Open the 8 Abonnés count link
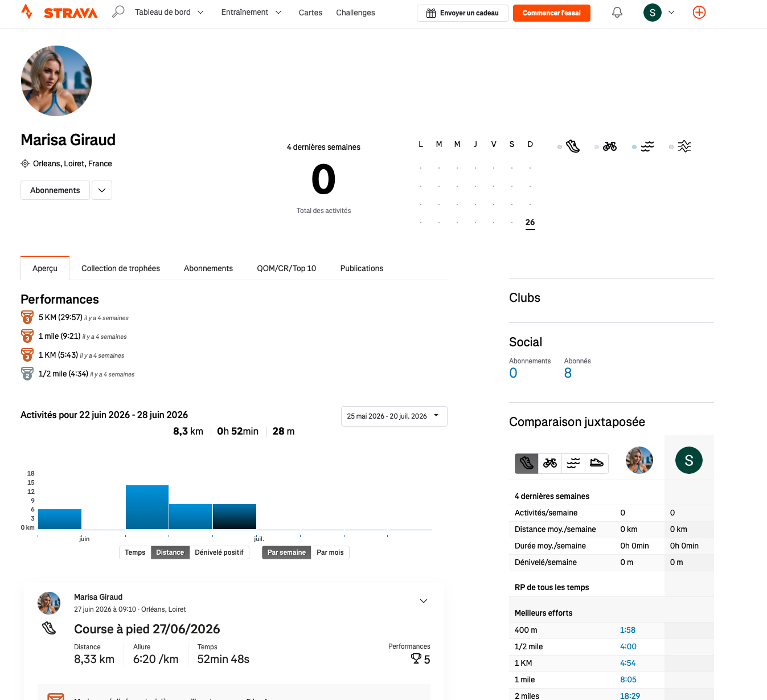767x700 pixels. click(568, 373)
